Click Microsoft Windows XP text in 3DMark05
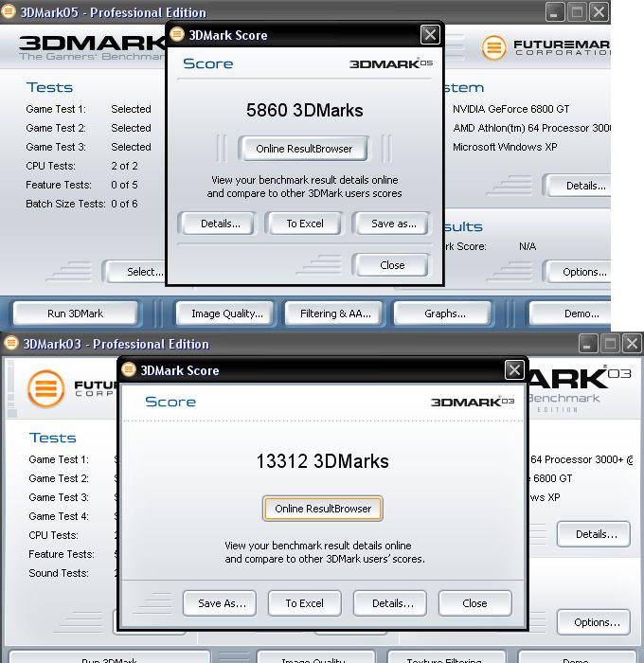This screenshot has height=663, width=644. tap(505, 147)
